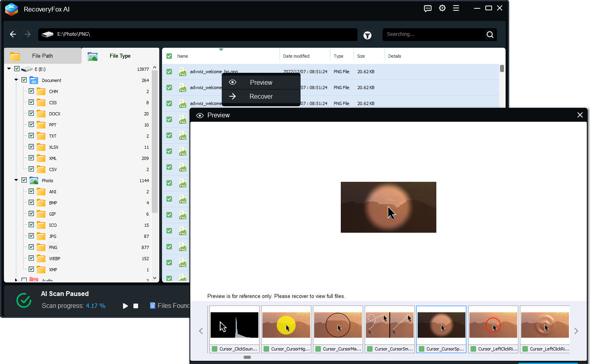
Task: Click the search magnifier icon
Action: [x=490, y=34]
